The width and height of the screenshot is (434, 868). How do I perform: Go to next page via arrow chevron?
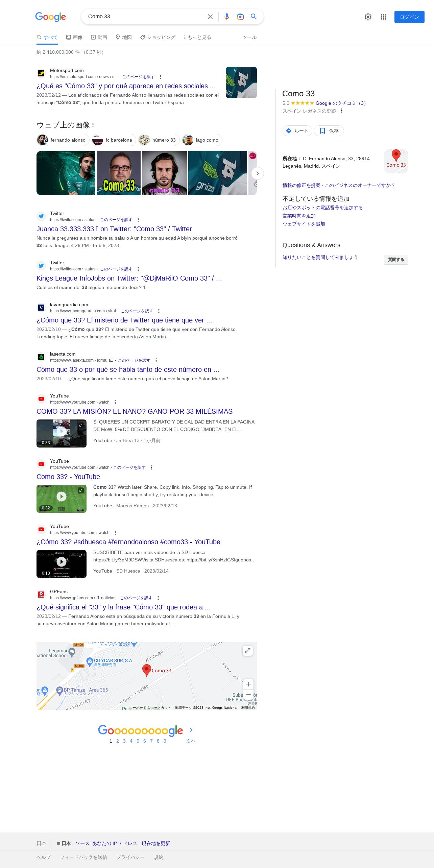191,730
